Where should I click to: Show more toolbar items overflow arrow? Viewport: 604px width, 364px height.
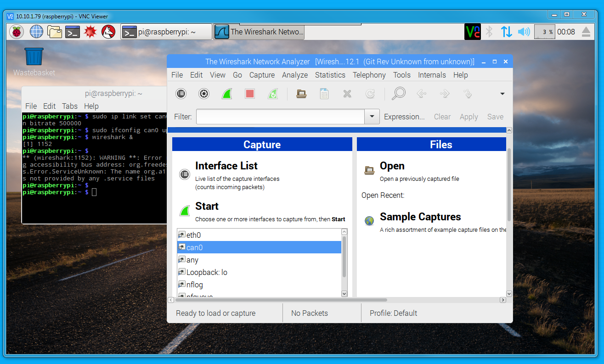click(x=502, y=94)
